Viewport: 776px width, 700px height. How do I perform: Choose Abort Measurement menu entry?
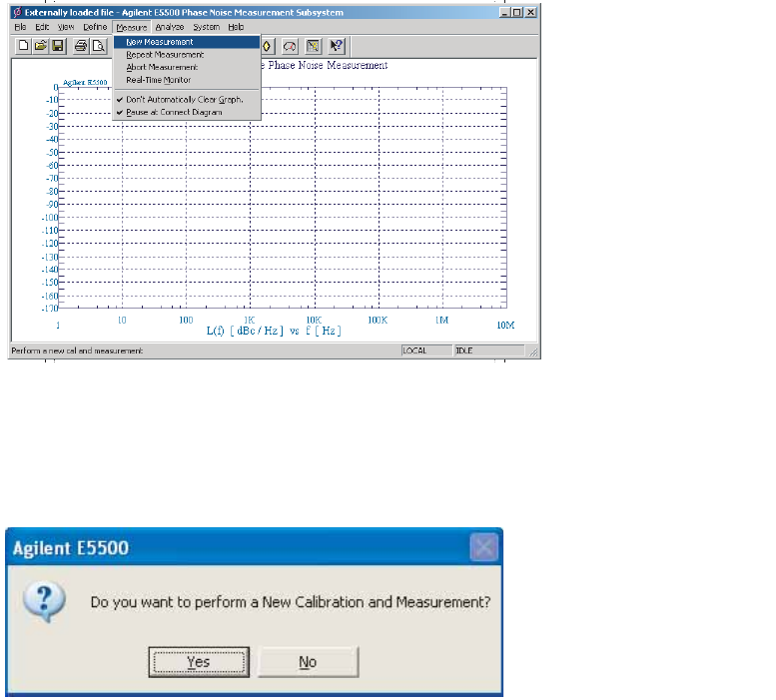click(x=187, y=67)
